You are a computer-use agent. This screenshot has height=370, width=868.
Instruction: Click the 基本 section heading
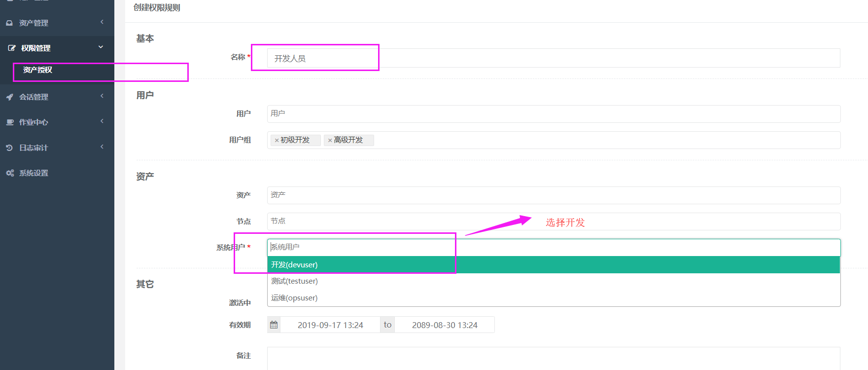pyautogui.click(x=145, y=38)
